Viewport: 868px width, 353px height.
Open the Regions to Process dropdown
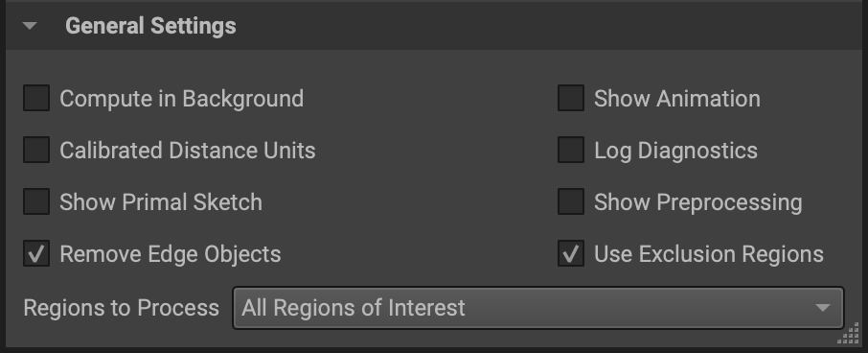pyautogui.click(x=538, y=308)
